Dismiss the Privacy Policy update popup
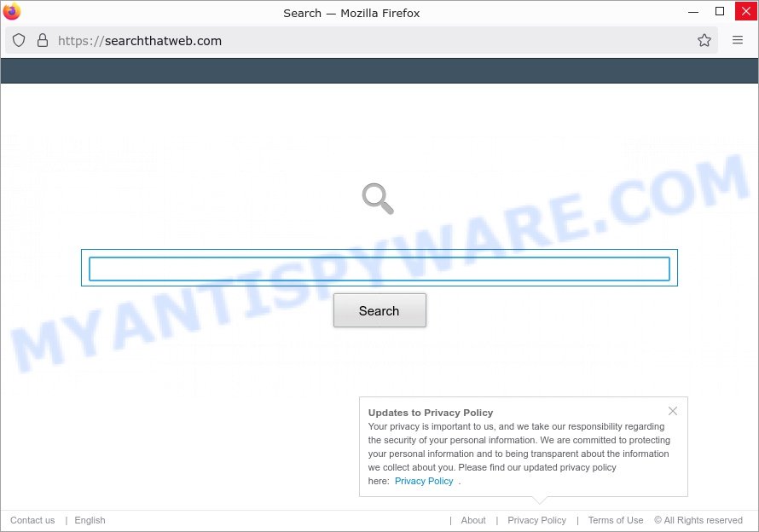 673,411
